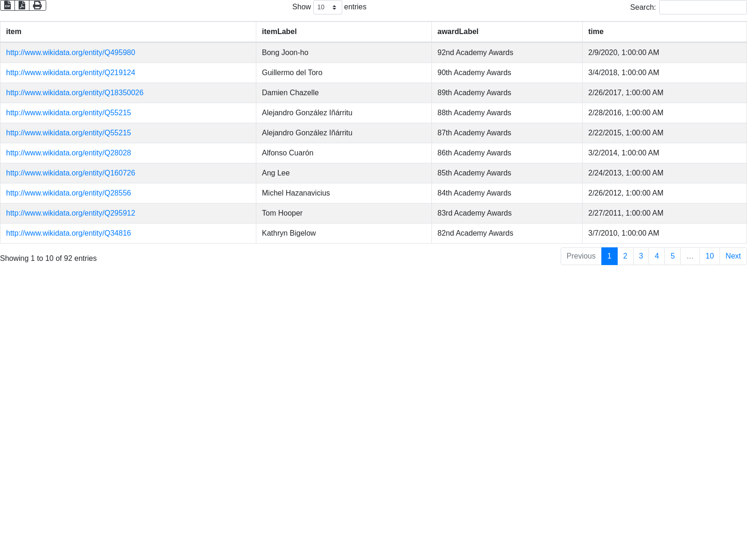Click the Next page button
747x560 pixels.
(733, 256)
